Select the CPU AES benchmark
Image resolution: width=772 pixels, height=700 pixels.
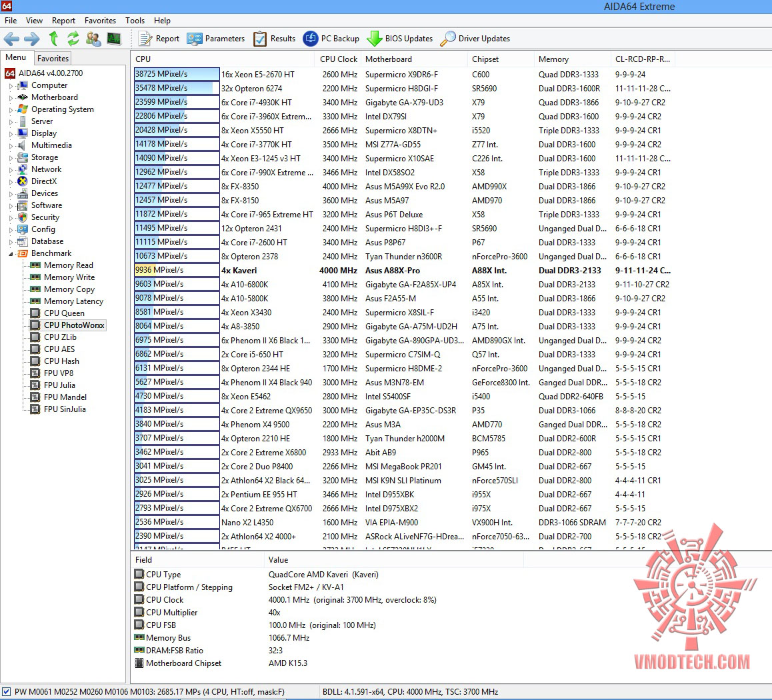pos(59,349)
